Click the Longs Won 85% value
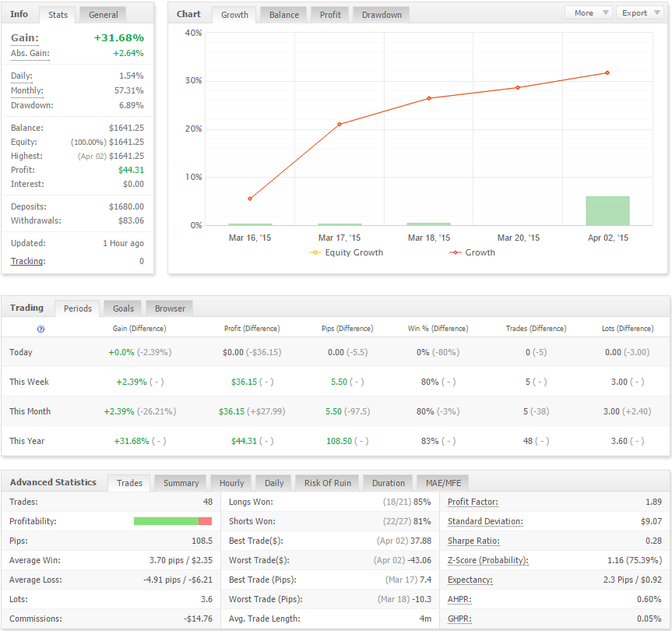 pyautogui.click(x=422, y=502)
